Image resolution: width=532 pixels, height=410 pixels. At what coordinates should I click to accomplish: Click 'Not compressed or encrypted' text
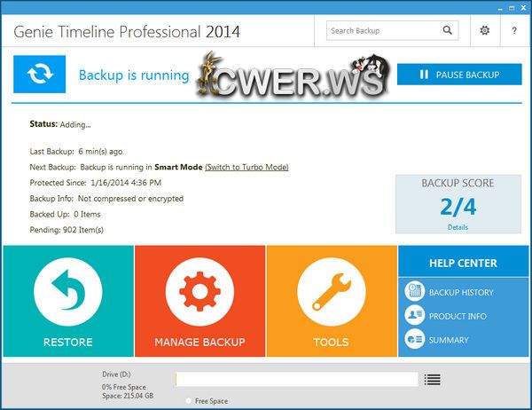click(130, 199)
